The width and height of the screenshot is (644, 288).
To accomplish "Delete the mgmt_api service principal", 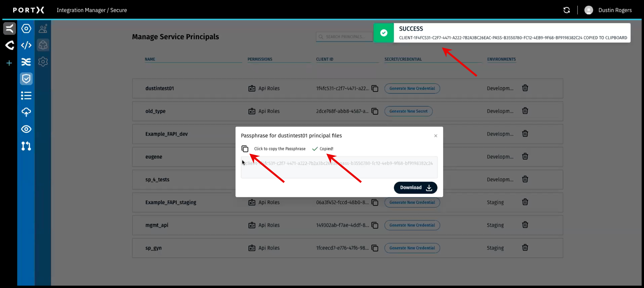I will (525, 225).
